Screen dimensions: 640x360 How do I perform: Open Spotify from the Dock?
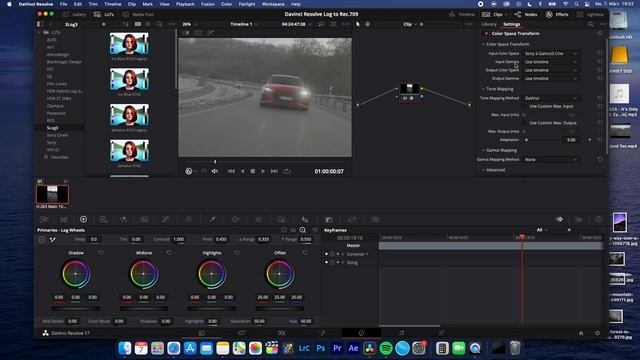point(386,348)
